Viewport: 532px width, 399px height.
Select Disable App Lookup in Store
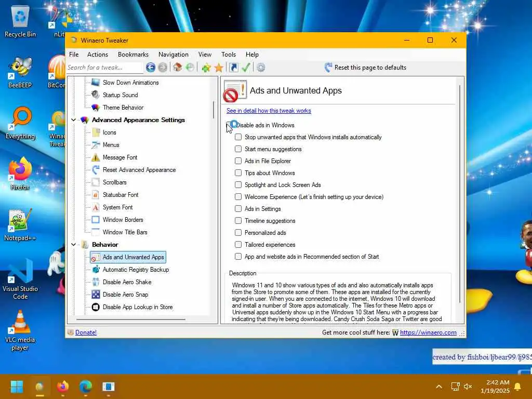(137, 307)
